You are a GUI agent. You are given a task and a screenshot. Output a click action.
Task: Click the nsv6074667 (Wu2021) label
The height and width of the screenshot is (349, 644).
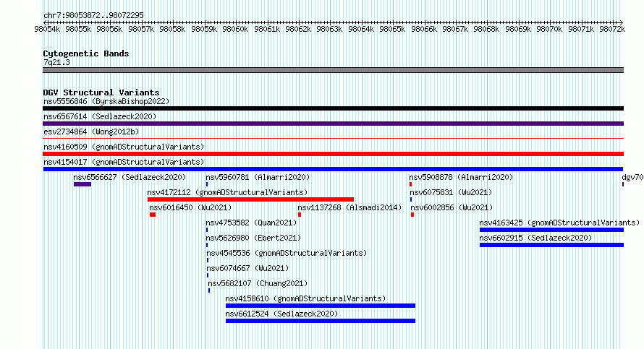click(x=247, y=268)
